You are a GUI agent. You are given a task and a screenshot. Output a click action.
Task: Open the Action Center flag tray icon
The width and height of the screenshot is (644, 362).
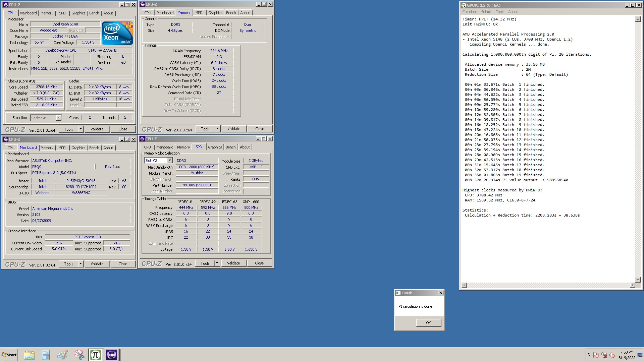(596, 355)
